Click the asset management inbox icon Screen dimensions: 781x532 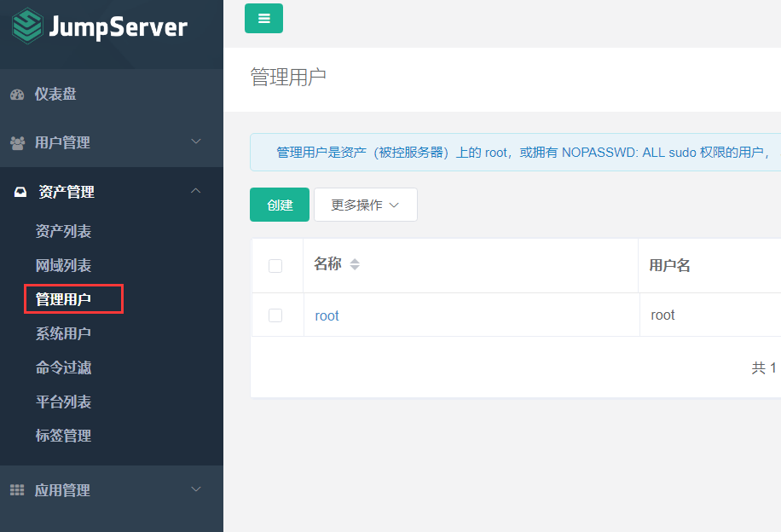pos(20,192)
